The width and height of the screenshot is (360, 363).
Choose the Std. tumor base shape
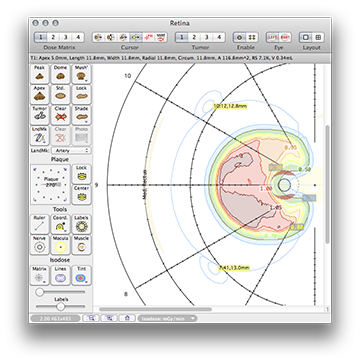tap(60, 94)
